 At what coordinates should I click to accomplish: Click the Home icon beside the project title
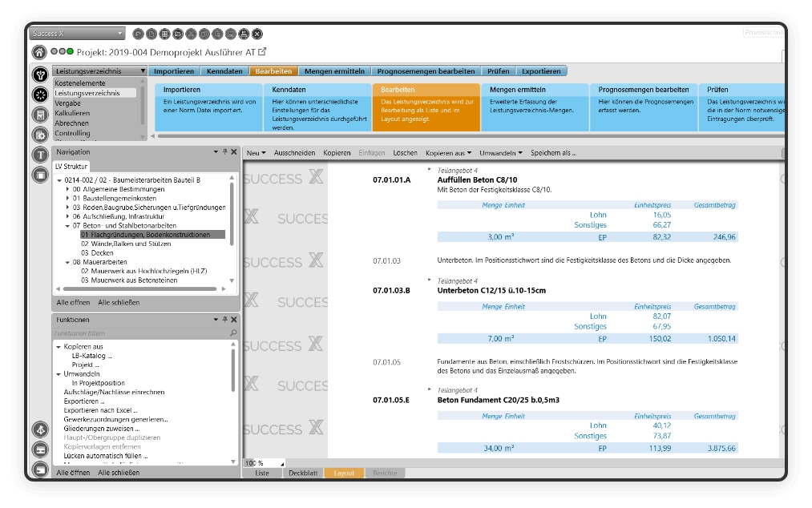(x=38, y=52)
